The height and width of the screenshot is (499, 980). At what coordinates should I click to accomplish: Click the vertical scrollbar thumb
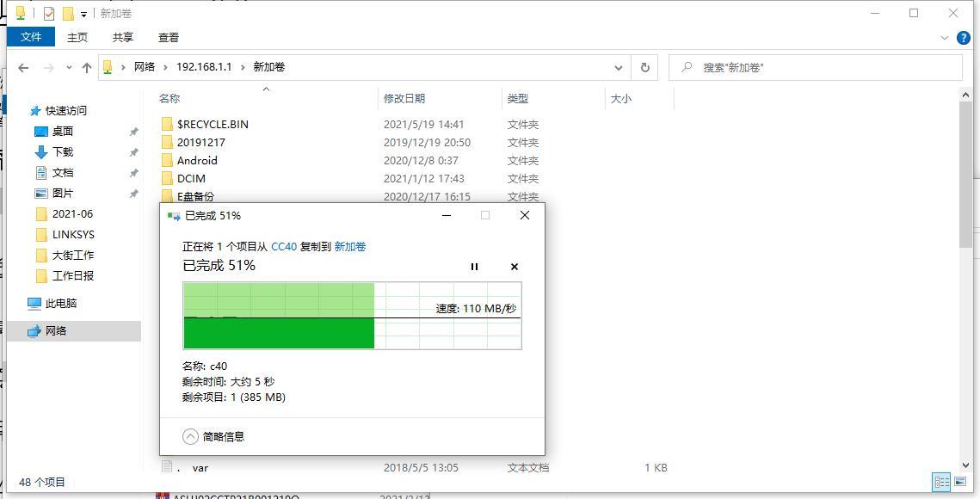[965, 176]
